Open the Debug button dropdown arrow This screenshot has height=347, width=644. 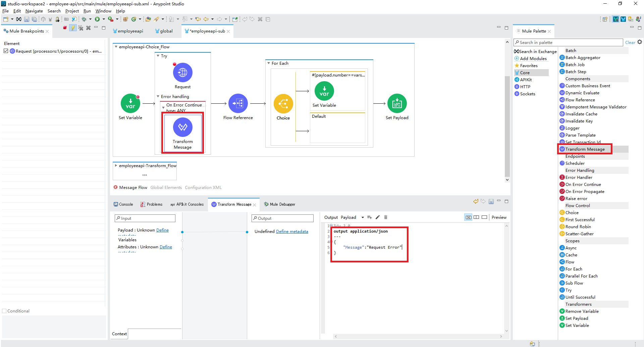click(90, 19)
